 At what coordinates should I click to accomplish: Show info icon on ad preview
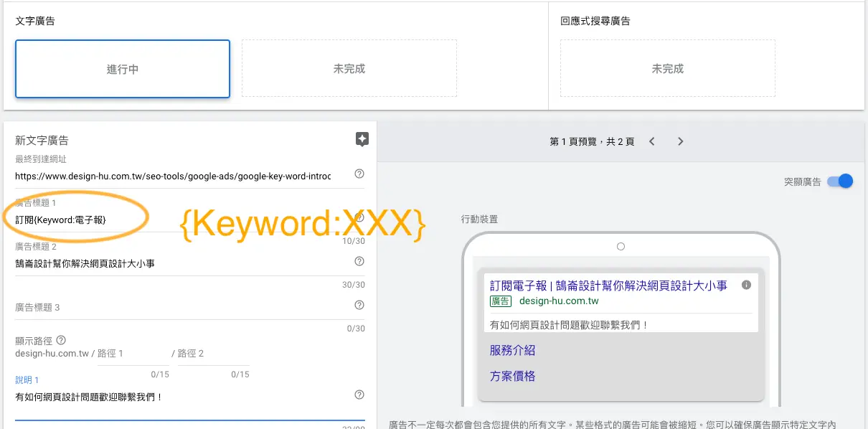746,285
